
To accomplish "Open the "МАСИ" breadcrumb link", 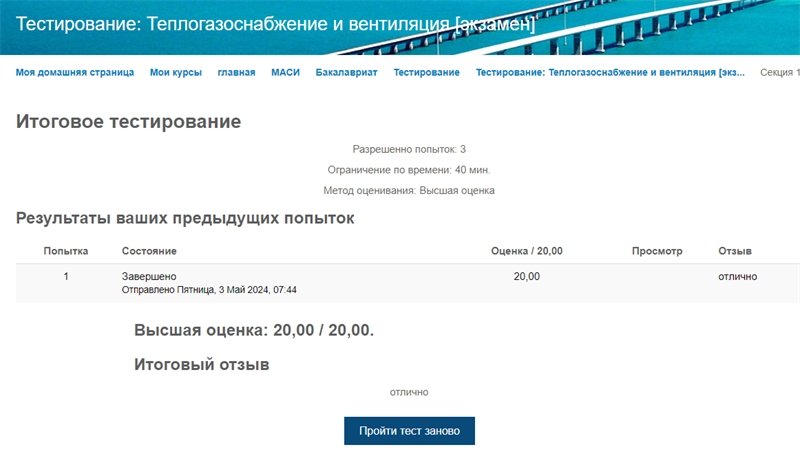I will coord(285,72).
